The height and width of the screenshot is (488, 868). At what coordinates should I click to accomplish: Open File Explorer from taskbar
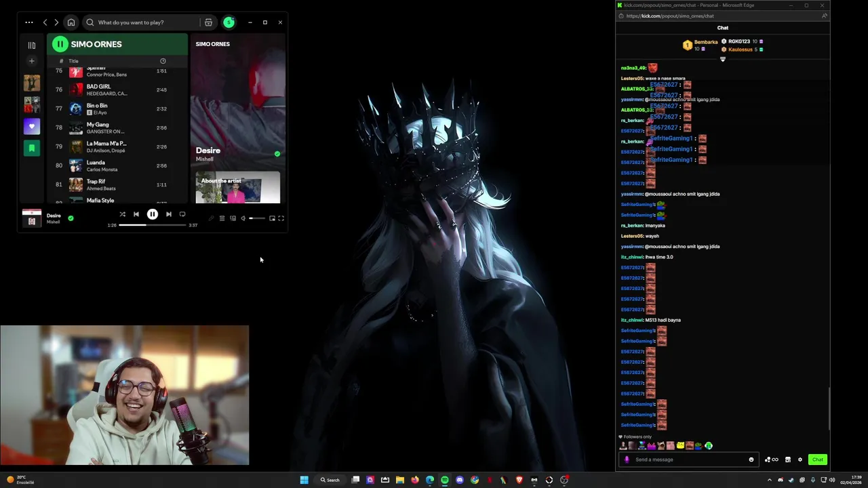pyautogui.click(x=400, y=480)
